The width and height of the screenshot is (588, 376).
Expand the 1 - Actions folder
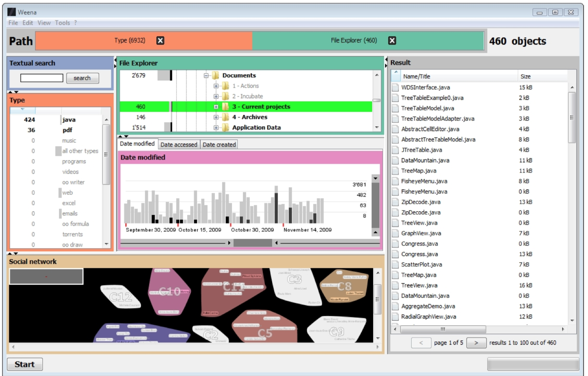[216, 86]
